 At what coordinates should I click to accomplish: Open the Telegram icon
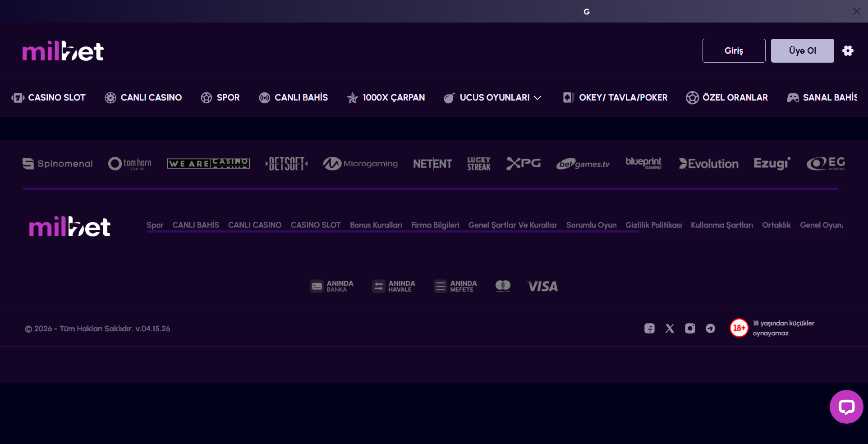tap(710, 329)
